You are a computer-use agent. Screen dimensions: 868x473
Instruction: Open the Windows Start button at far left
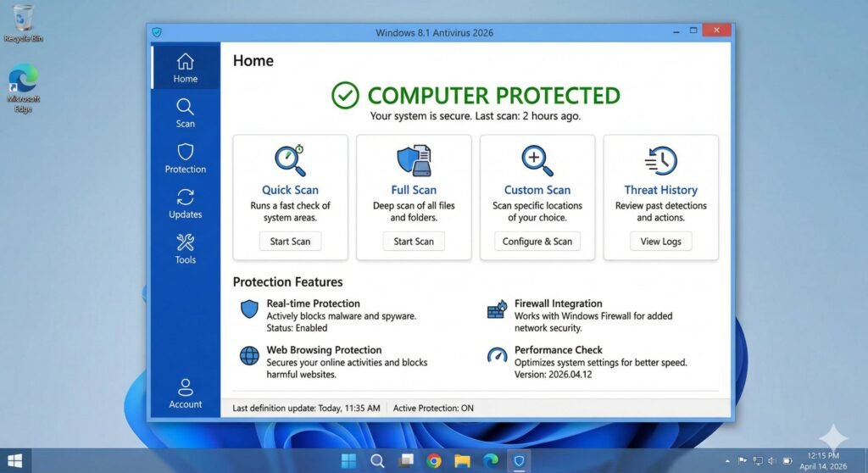tap(15, 461)
